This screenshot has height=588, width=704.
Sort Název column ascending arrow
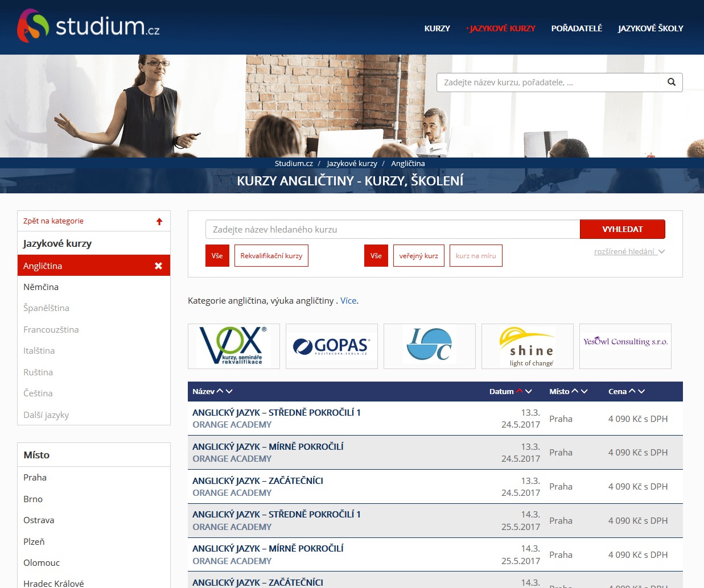pos(220,391)
